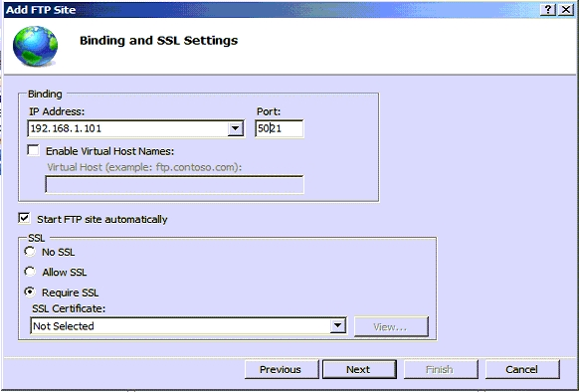
Task: Select the No SSL radio option
Action: pyautogui.click(x=30, y=252)
